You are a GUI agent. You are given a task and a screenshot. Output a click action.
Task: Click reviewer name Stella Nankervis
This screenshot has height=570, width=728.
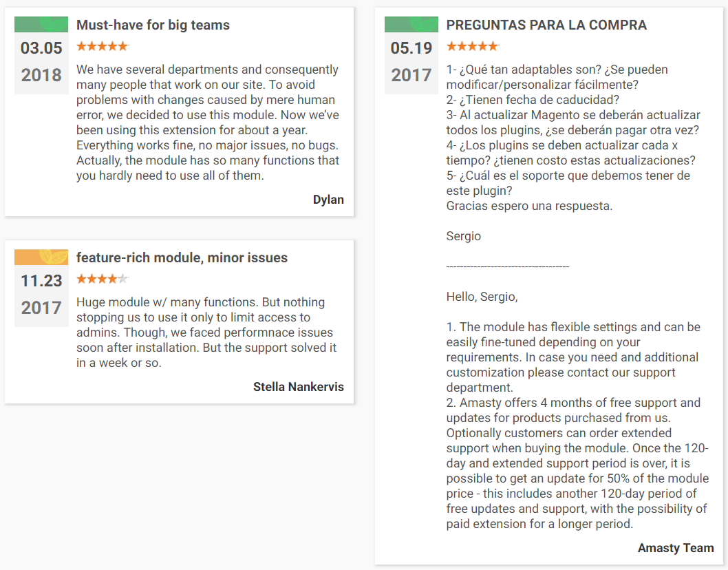tap(299, 387)
